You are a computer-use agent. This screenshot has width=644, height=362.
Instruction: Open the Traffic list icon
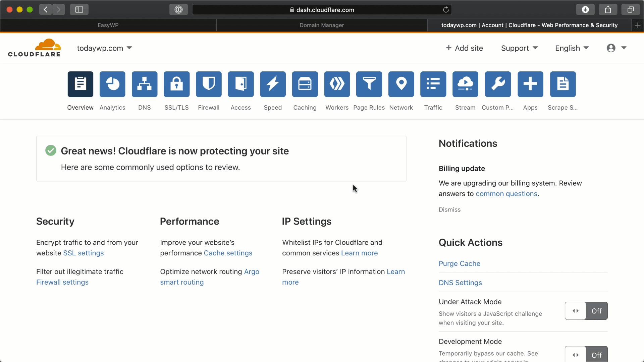pos(433,84)
